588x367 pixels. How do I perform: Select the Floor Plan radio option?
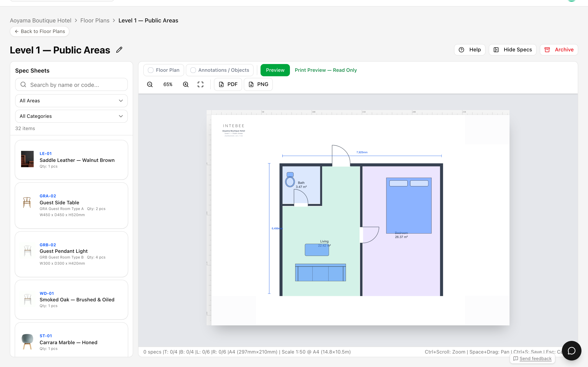pos(164,70)
